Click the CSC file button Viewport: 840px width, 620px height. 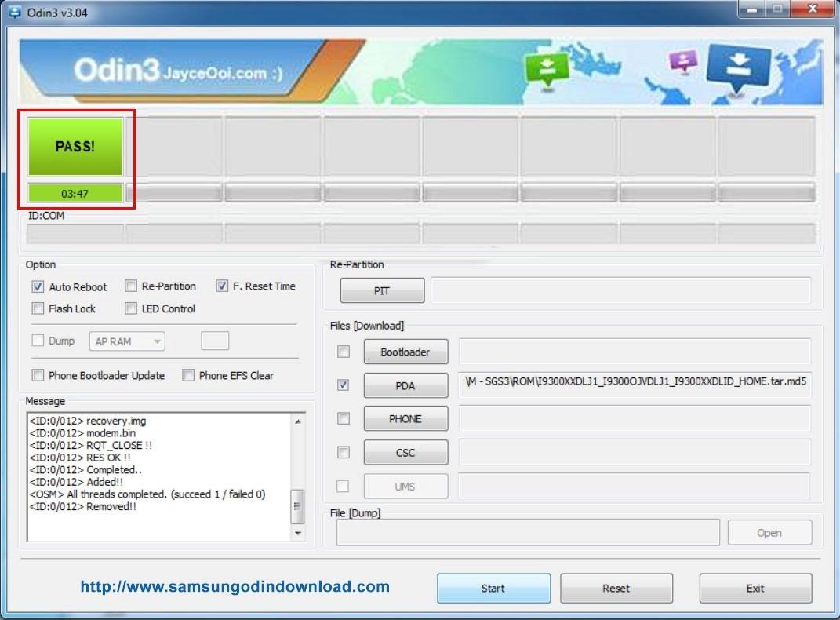click(x=405, y=452)
